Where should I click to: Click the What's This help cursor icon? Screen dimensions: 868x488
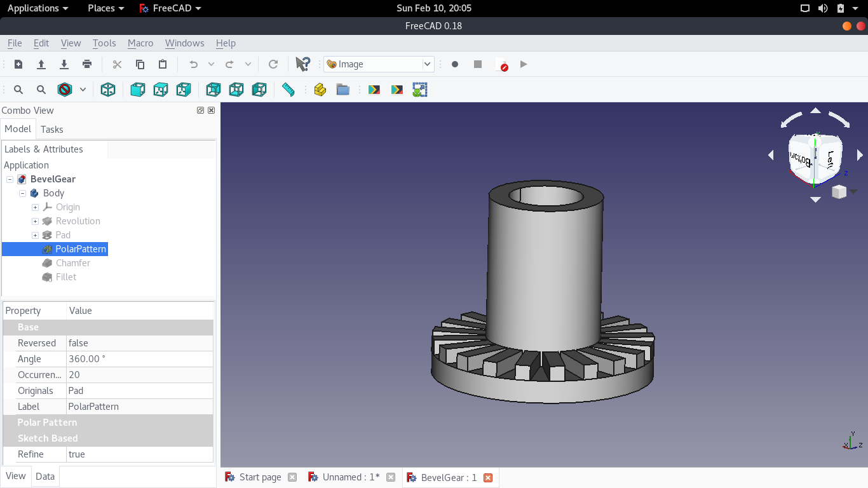303,64
